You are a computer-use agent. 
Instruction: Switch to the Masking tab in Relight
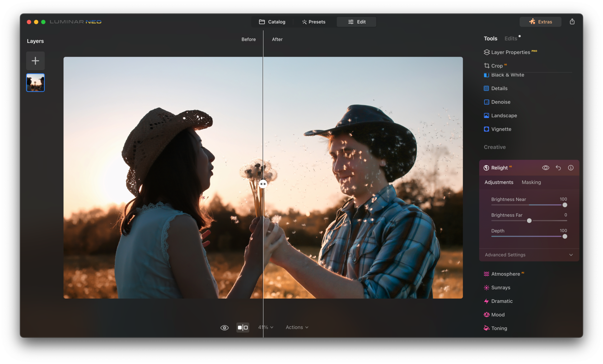(531, 182)
